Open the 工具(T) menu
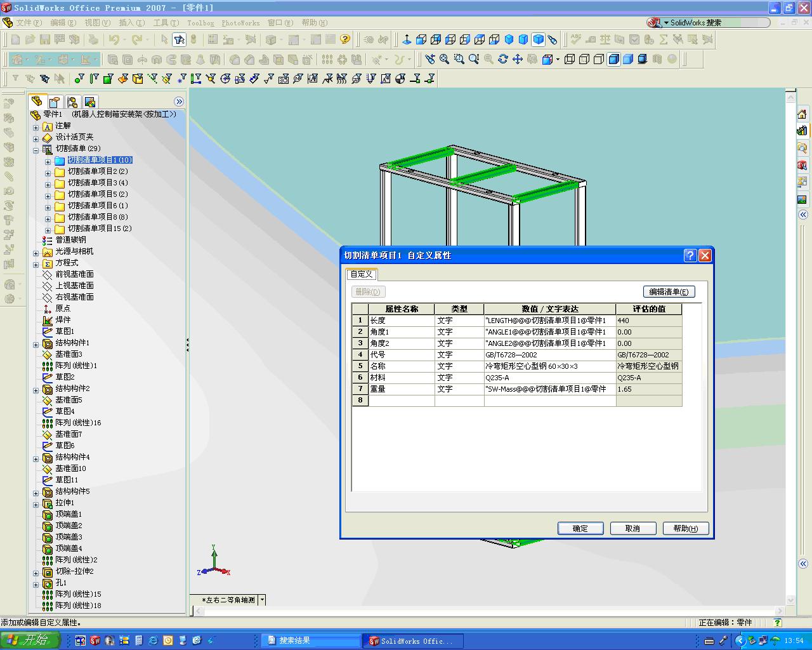This screenshot has width=812, height=650. pos(166,23)
